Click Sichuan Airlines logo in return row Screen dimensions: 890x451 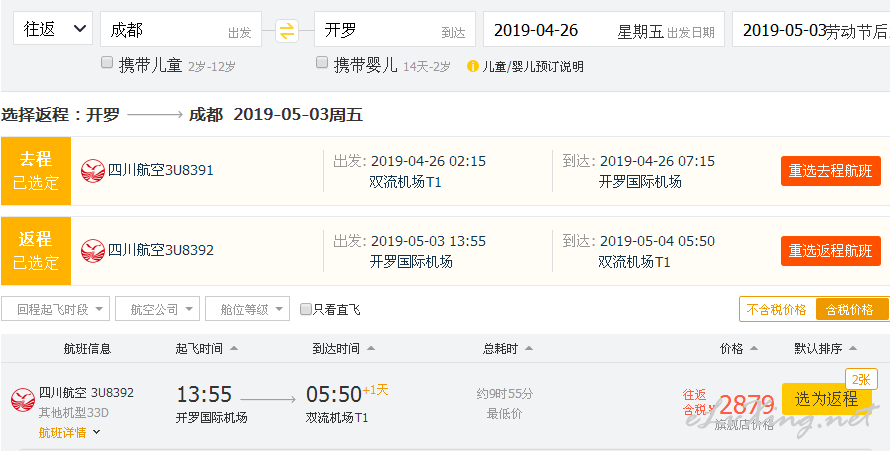(x=93, y=251)
